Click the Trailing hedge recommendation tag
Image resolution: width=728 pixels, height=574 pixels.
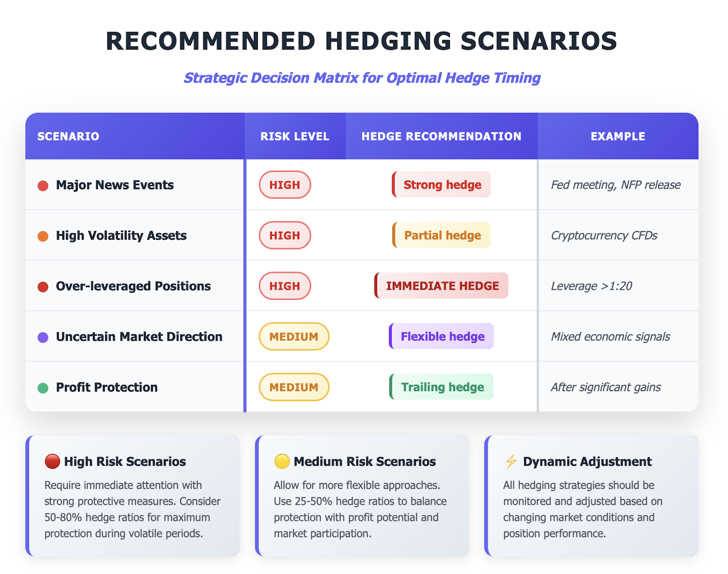[442, 387]
